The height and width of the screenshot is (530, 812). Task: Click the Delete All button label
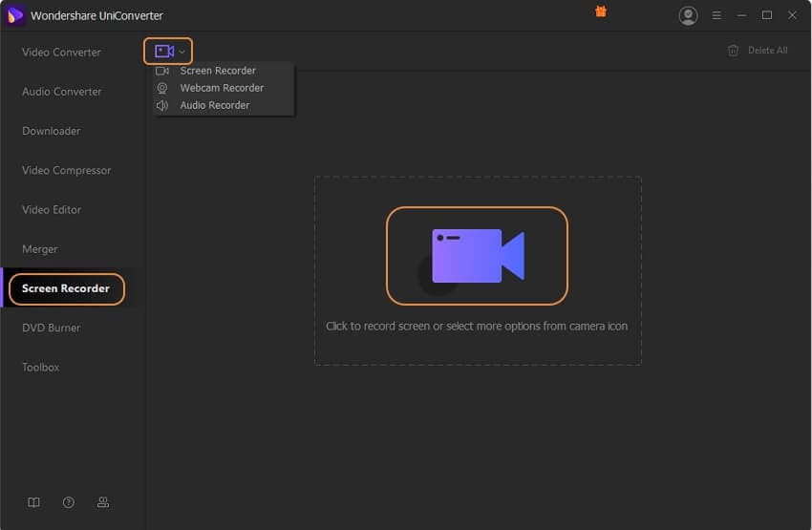coord(767,51)
